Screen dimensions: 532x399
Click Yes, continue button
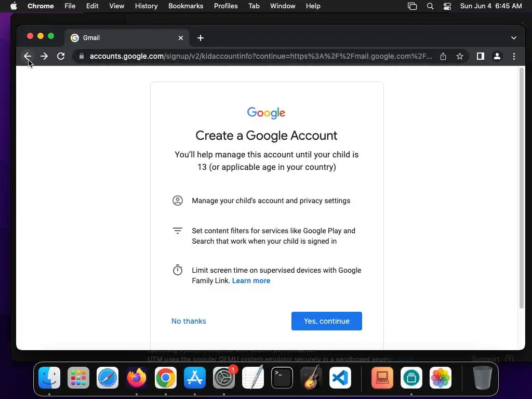[326, 321]
